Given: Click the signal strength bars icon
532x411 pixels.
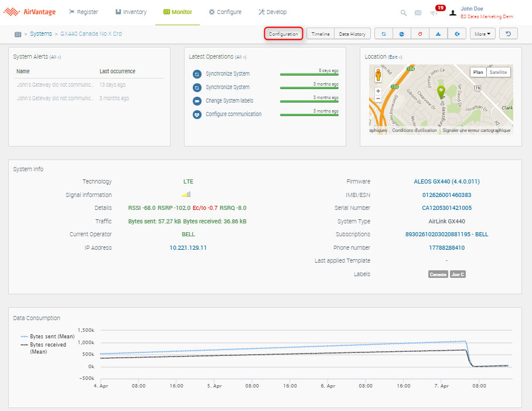Looking at the screenshot, I should 186,195.
